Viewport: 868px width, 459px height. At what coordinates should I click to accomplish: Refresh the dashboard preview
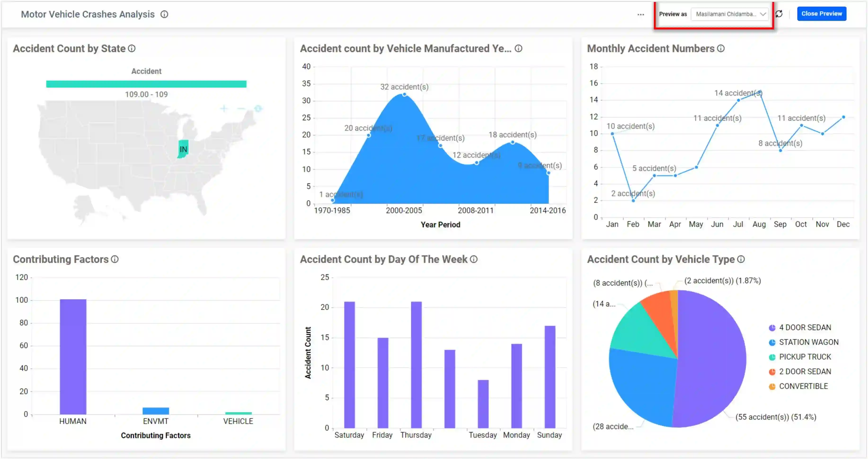tap(779, 14)
